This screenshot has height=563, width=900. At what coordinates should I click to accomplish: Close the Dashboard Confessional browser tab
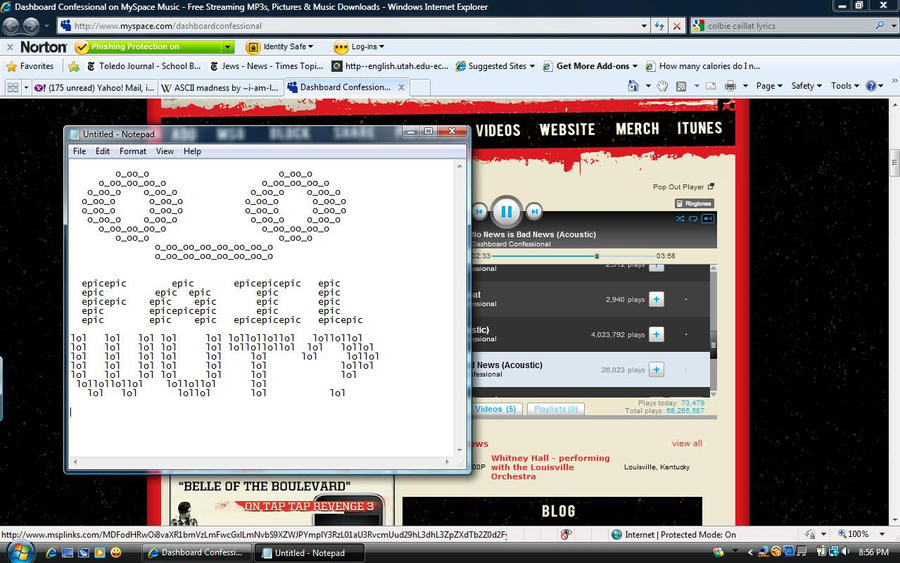click(x=401, y=87)
